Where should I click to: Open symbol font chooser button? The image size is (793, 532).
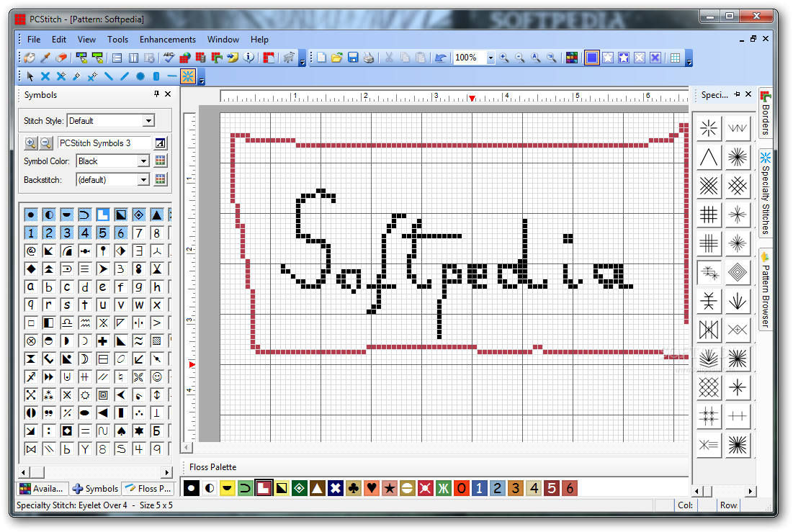tap(161, 143)
